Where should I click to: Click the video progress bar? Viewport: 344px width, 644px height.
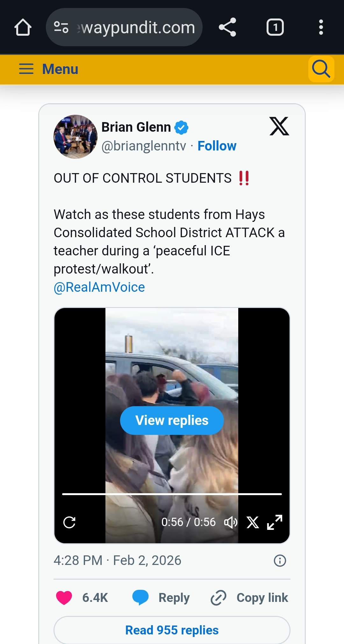click(172, 494)
